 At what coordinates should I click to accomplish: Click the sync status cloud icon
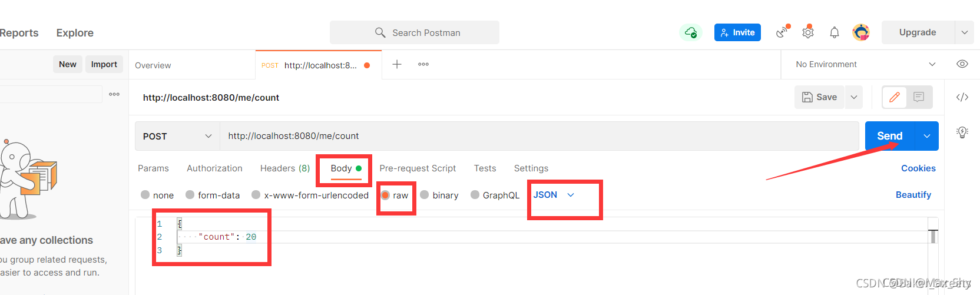690,32
